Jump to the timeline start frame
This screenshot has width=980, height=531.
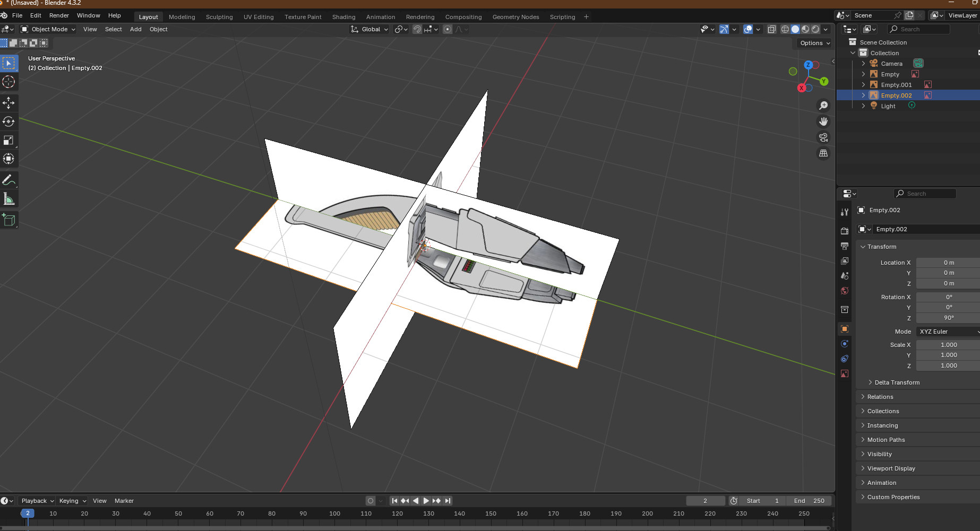click(394, 501)
